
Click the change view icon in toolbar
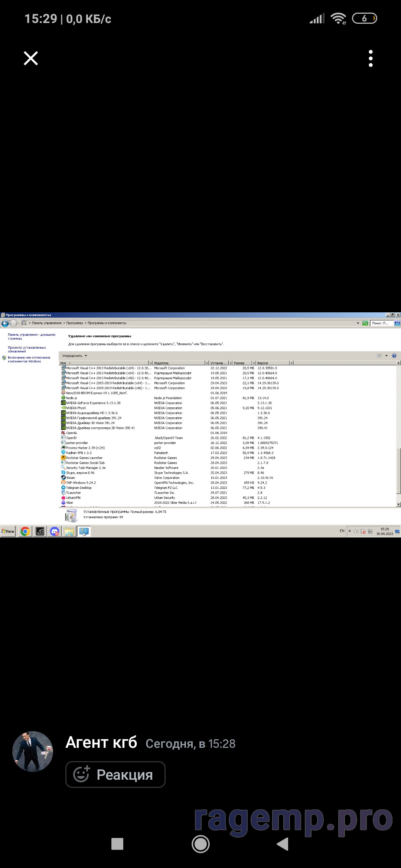pyautogui.click(x=379, y=356)
